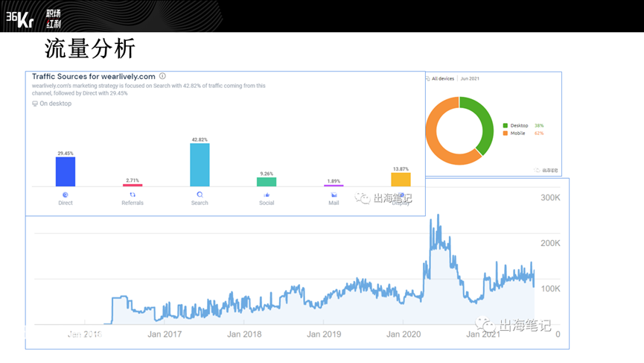
Task: Click the green Desktop donut segment
Action: [486, 123]
